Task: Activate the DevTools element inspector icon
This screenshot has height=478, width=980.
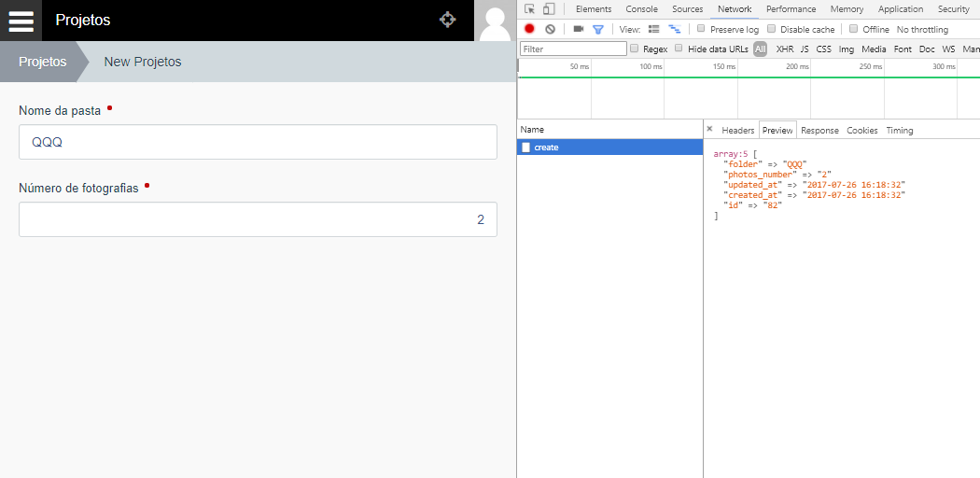Action: (x=529, y=8)
